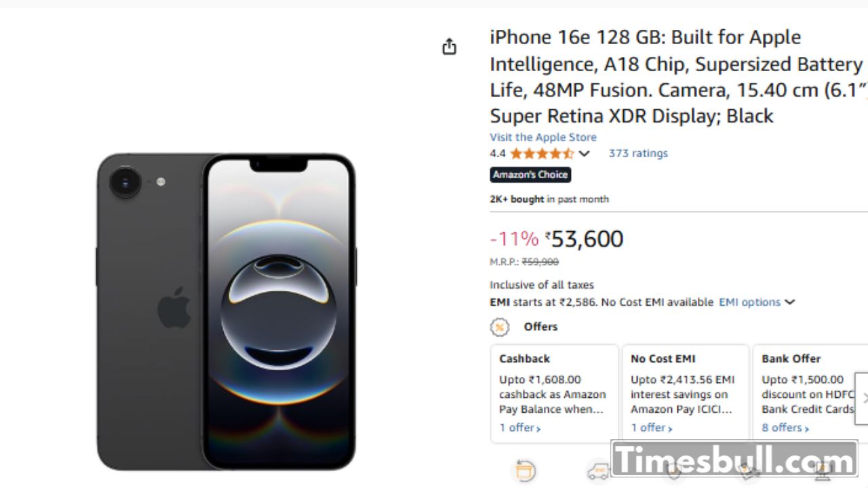Visit the Apple Store link
868x488 pixels.
[x=543, y=137]
